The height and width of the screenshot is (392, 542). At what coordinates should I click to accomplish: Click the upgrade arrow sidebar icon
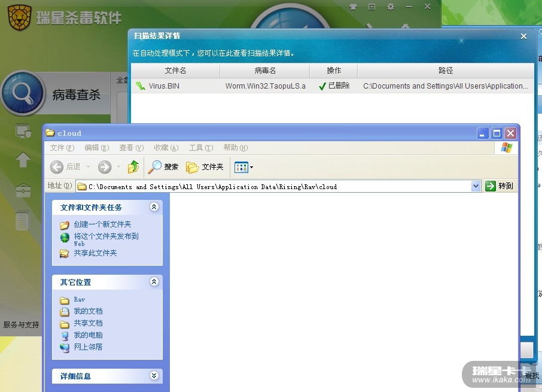[23, 160]
